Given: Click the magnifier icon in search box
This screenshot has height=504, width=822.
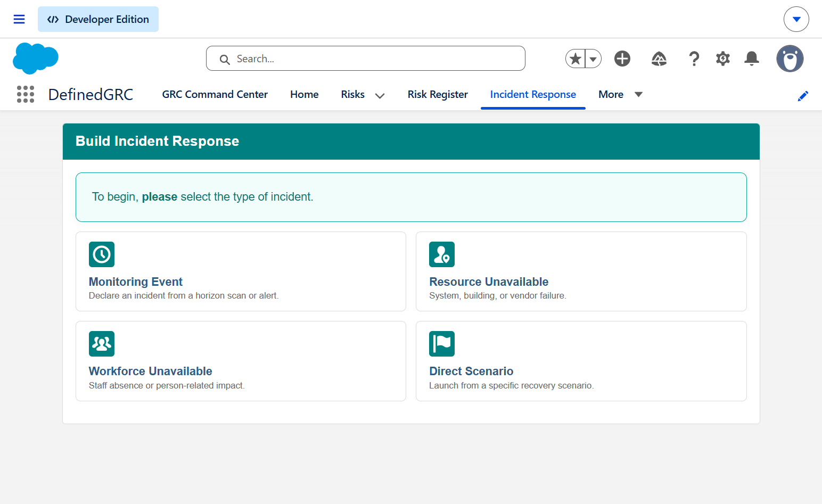Looking at the screenshot, I should pyautogui.click(x=225, y=59).
